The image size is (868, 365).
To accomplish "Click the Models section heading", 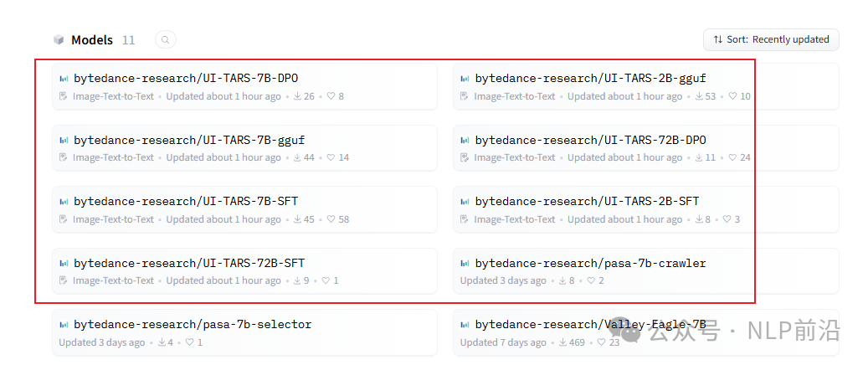I will pos(92,40).
